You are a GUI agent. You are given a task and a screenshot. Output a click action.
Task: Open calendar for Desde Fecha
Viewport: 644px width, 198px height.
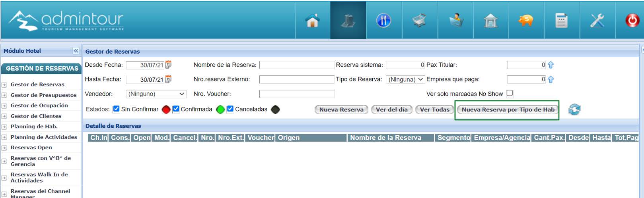(168, 65)
